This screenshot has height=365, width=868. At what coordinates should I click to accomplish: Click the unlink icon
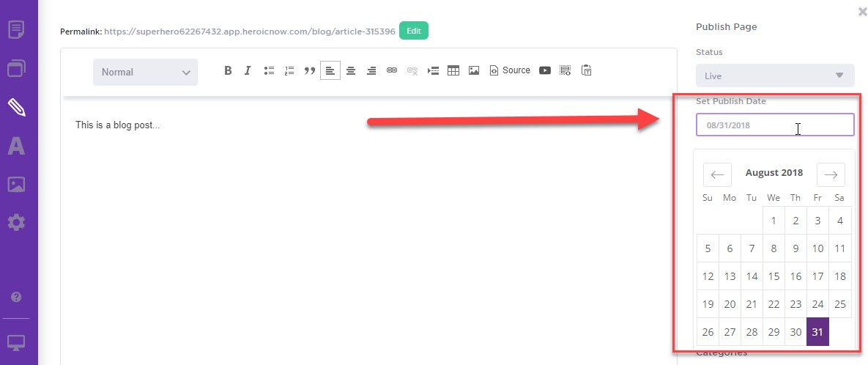(412, 70)
